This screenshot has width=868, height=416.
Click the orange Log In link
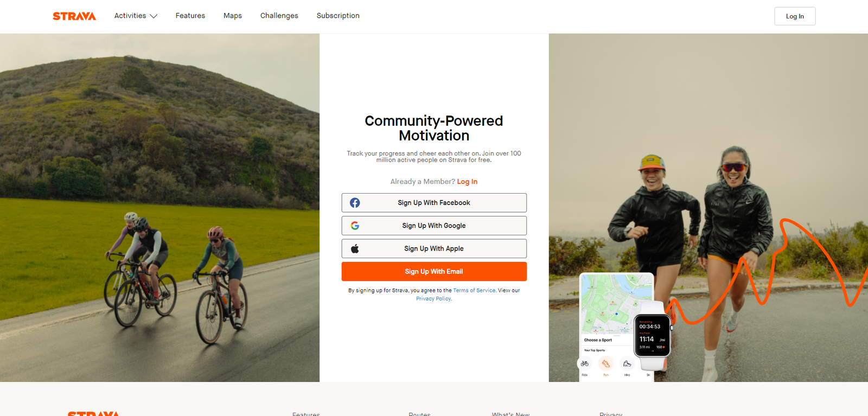pos(467,182)
